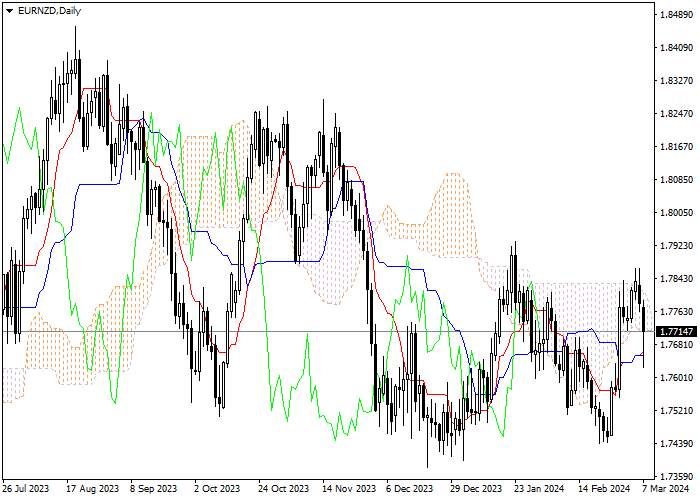700x500 pixels.
Task: Select the 1.73590 price axis label
Action: click(x=676, y=476)
